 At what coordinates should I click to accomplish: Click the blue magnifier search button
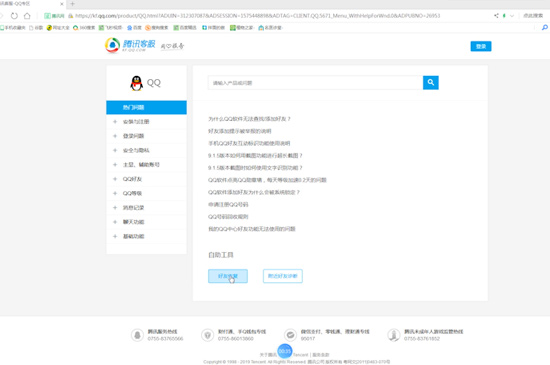(x=430, y=82)
